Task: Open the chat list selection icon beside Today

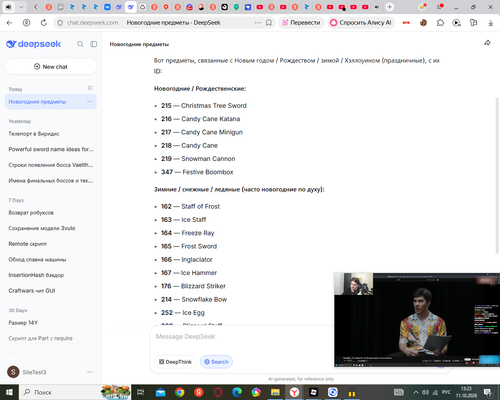Action: pyautogui.click(x=90, y=88)
